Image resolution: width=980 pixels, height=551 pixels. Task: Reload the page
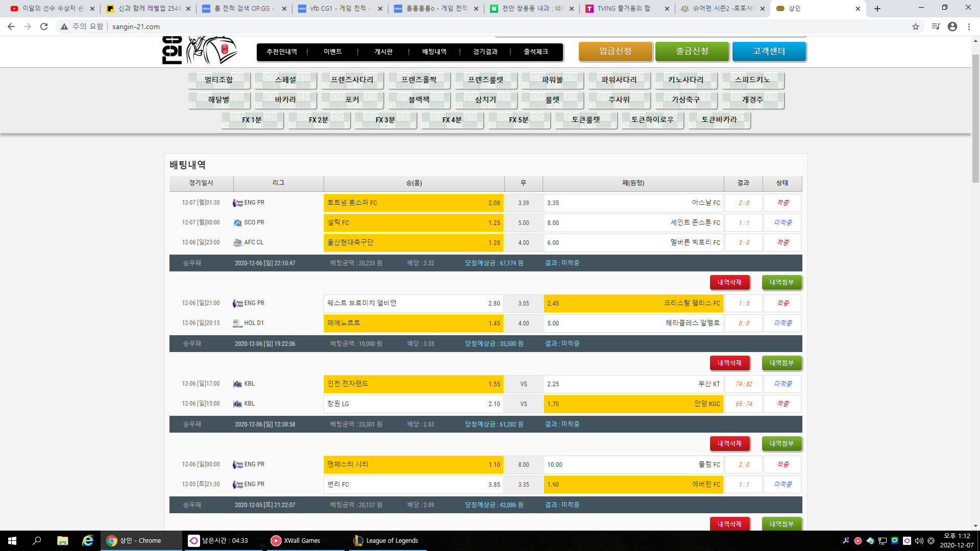pyautogui.click(x=44, y=27)
